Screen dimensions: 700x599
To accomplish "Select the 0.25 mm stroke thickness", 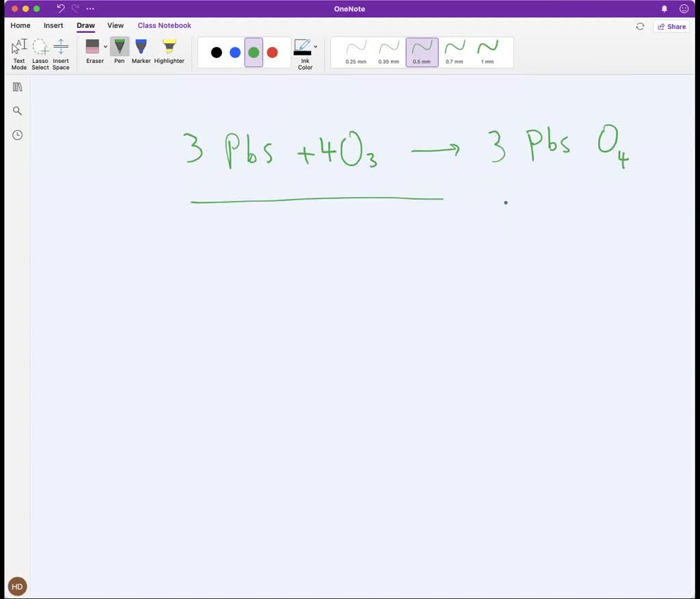I will 355,53.
